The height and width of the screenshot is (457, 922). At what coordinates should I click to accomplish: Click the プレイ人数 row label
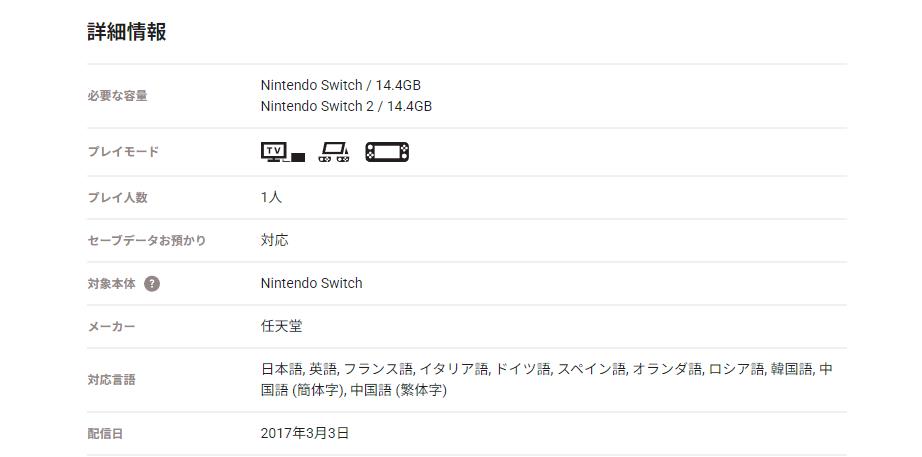pos(117,198)
